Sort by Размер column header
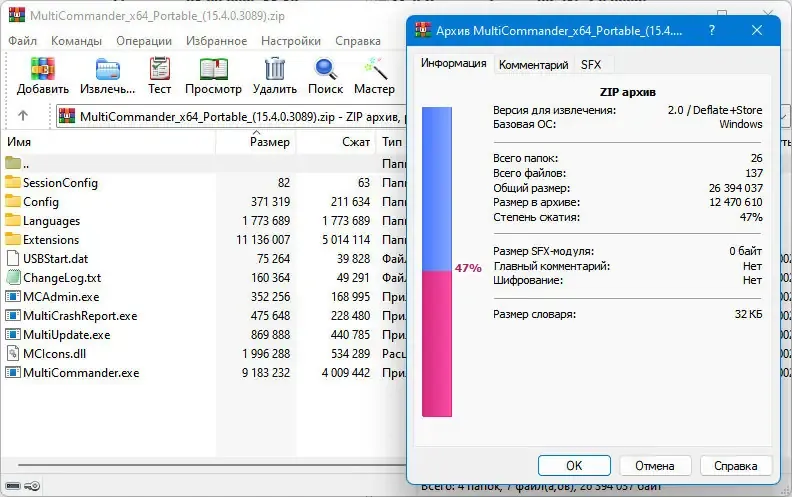The height and width of the screenshot is (497, 792). coord(256,142)
